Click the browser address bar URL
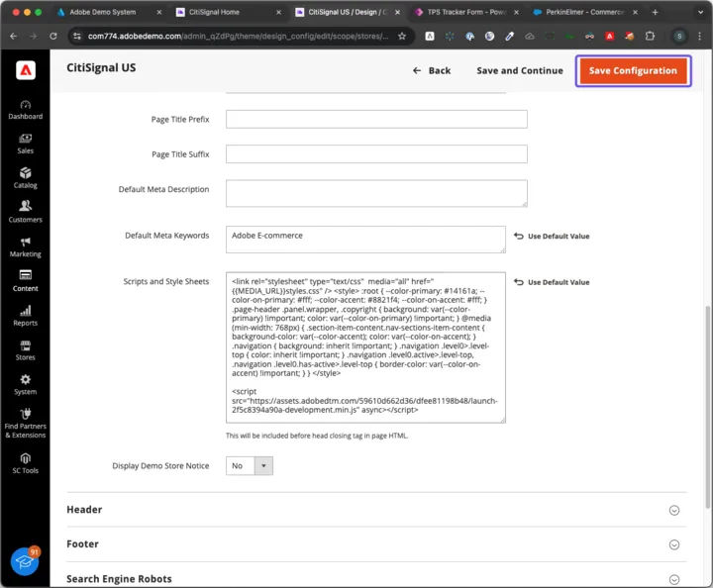The image size is (713, 588). [239, 36]
